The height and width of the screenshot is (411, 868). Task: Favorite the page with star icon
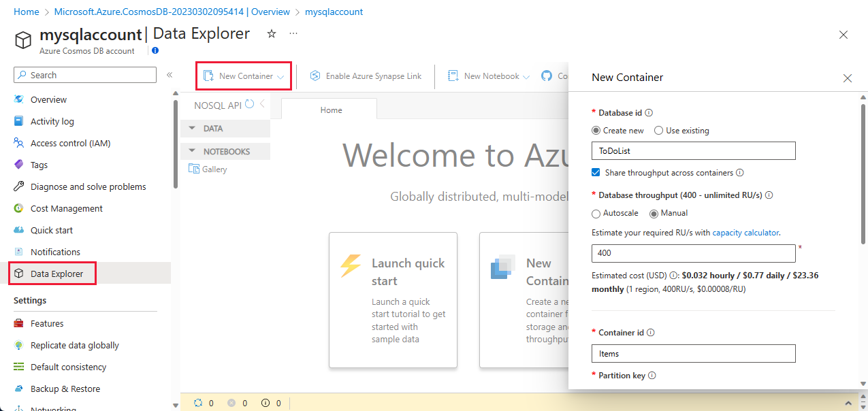(x=272, y=33)
